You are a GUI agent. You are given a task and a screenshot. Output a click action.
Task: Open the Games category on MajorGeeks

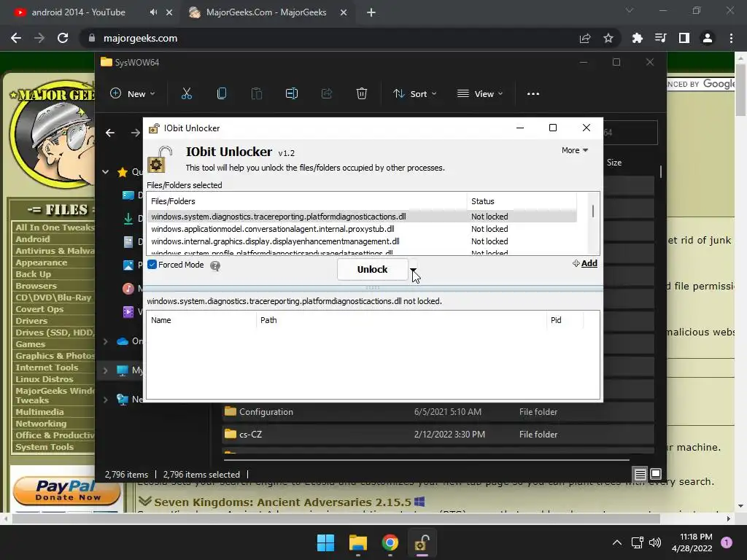(x=30, y=344)
